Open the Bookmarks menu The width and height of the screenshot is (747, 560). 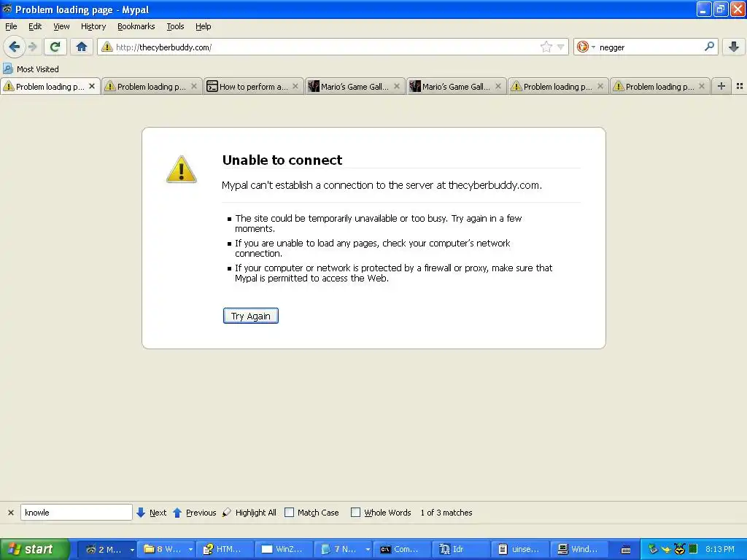coord(136,26)
